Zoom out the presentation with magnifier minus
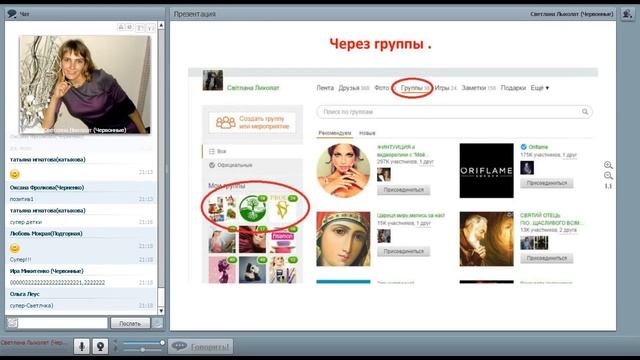The width and height of the screenshot is (640, 360). (608, 176)
